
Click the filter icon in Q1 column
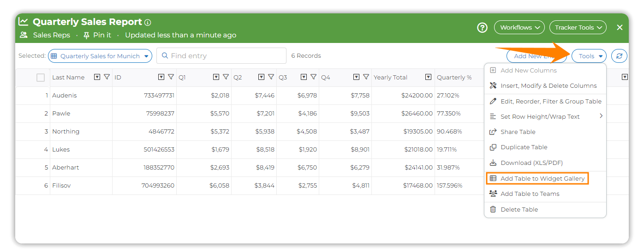pos(226,77)
